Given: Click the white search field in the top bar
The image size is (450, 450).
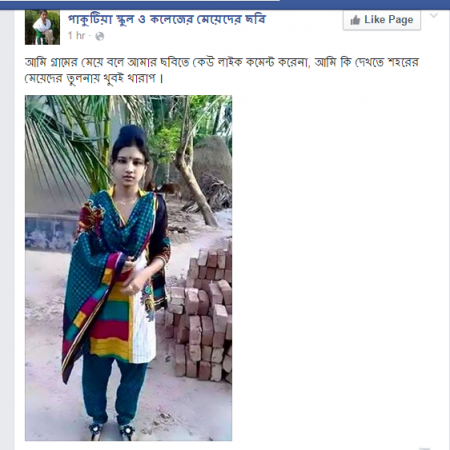Looking at the screenshot, I should tap(139, 1).
